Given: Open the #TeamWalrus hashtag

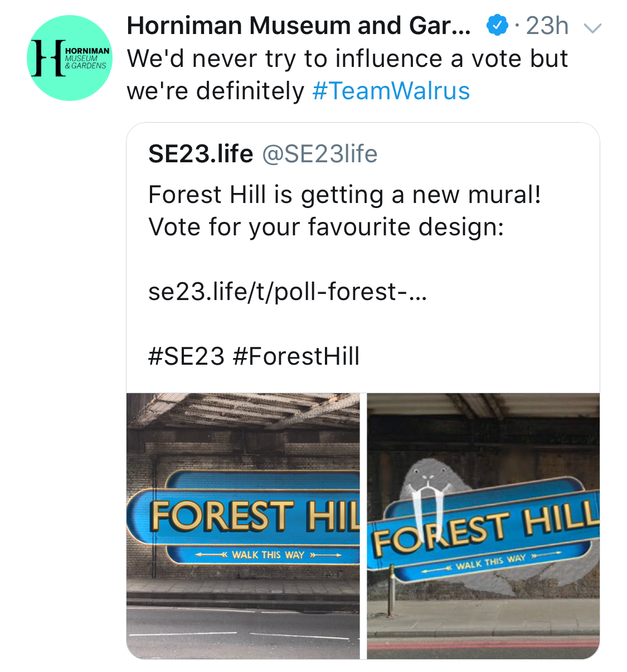Looking at the screenshot, I should click(x=391, y=91).
